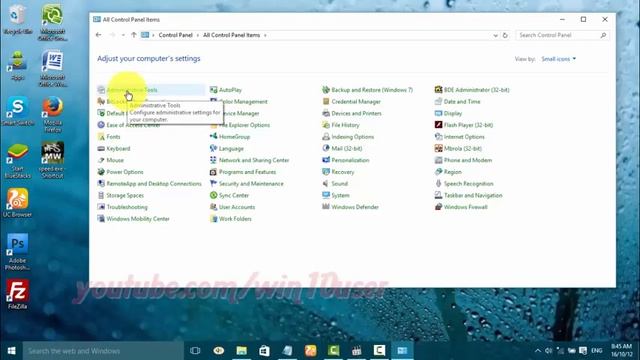640x360 pixels.
Task: Open BDE Administrator (32-bit) icon
Action: [x=438, y=90]
